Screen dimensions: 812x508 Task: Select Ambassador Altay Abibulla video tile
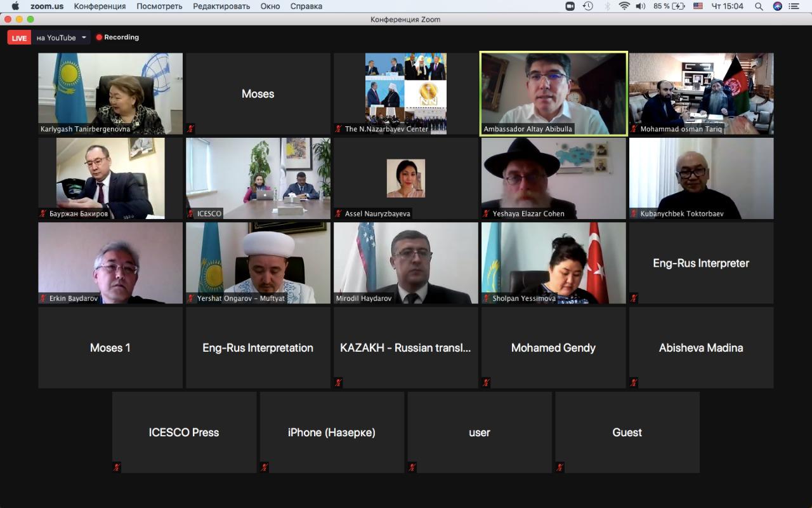tap(553, 93)
